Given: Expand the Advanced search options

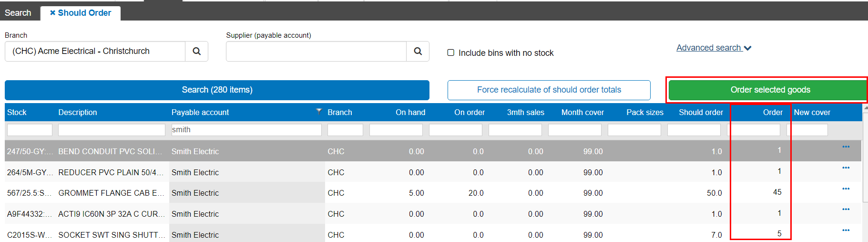Looking at the screenshot, I should coord(713,48).
